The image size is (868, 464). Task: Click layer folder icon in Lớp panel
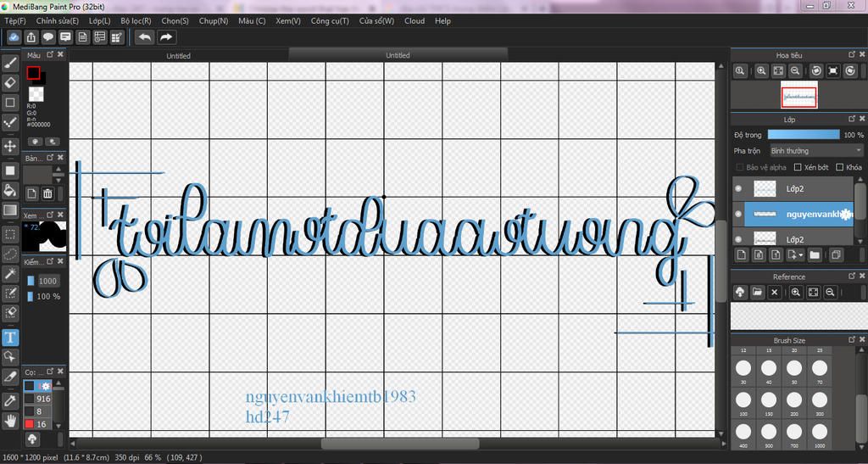(815, 254)
